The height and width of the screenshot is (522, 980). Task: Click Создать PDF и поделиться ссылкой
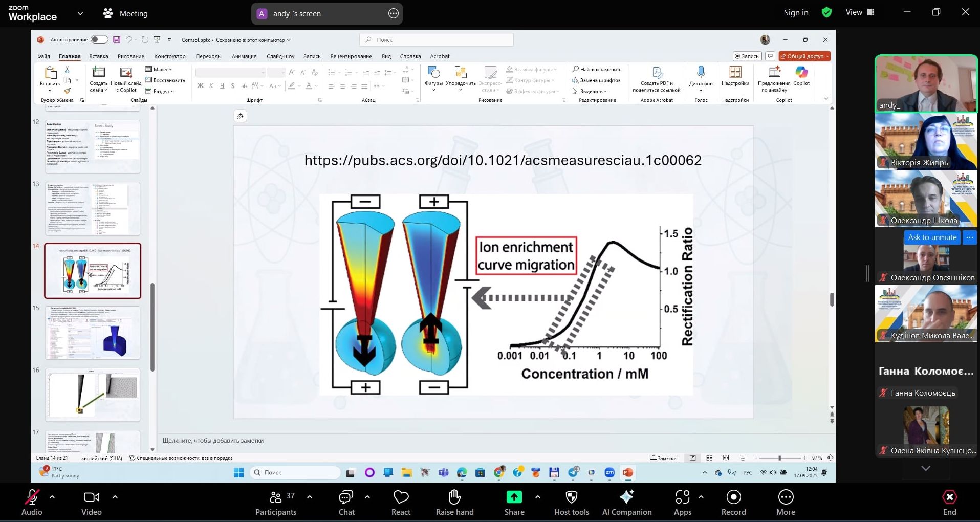(x=657, y=79)
